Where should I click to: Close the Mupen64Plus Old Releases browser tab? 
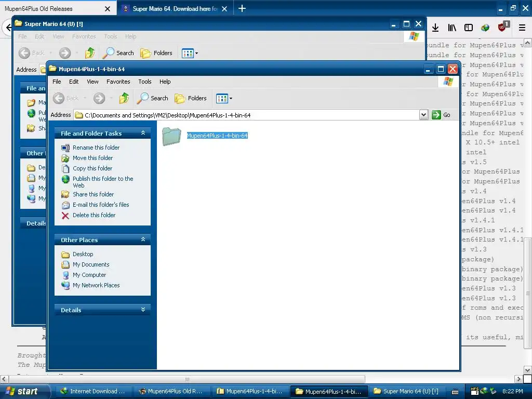pos(107,9)
